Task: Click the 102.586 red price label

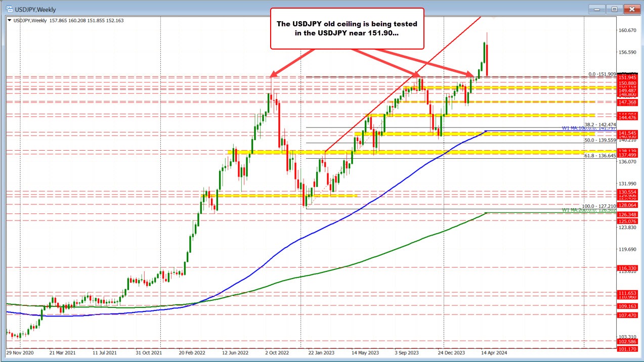Action: [627, 342]
